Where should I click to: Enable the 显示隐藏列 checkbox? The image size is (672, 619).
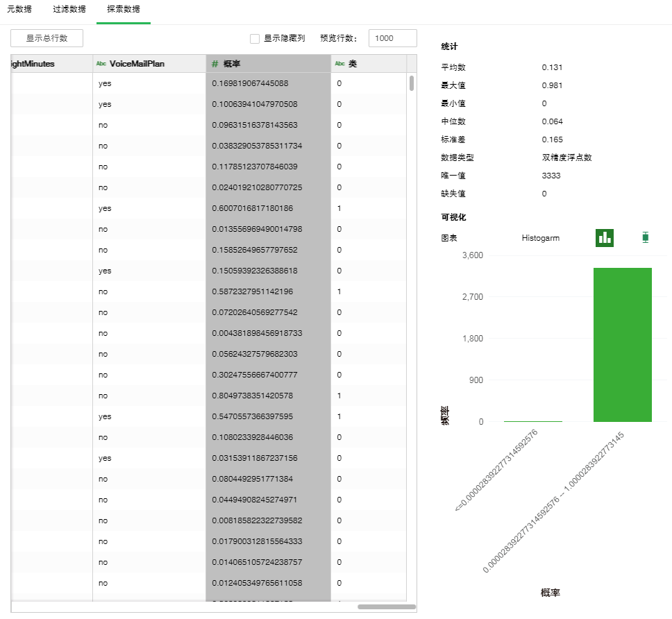tap(255, 39)
